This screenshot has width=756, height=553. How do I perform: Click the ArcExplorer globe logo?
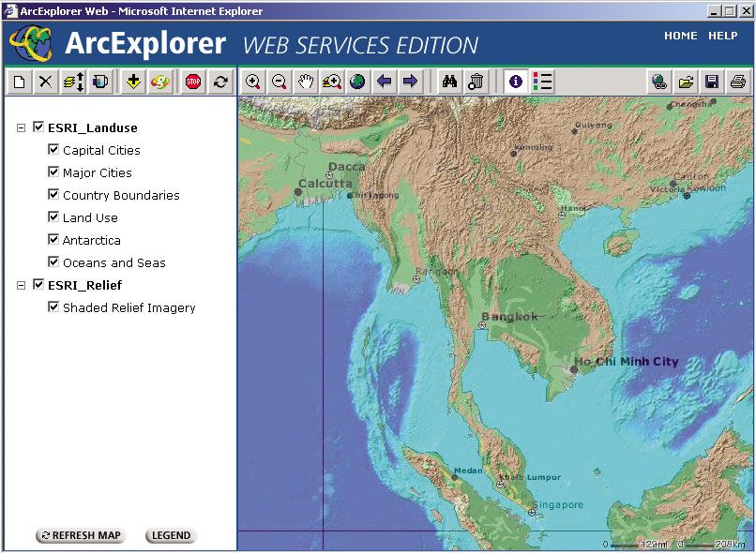[31, 43]
